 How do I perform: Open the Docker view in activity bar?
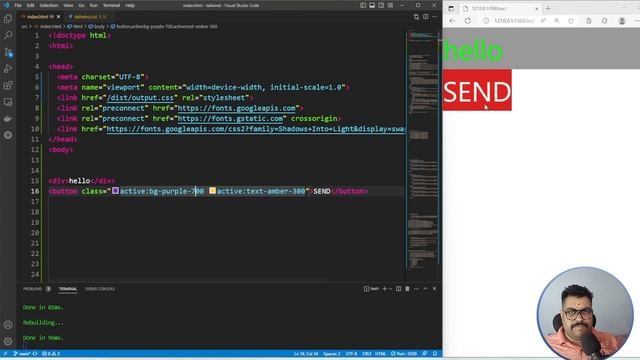click(x=8, y=119)
